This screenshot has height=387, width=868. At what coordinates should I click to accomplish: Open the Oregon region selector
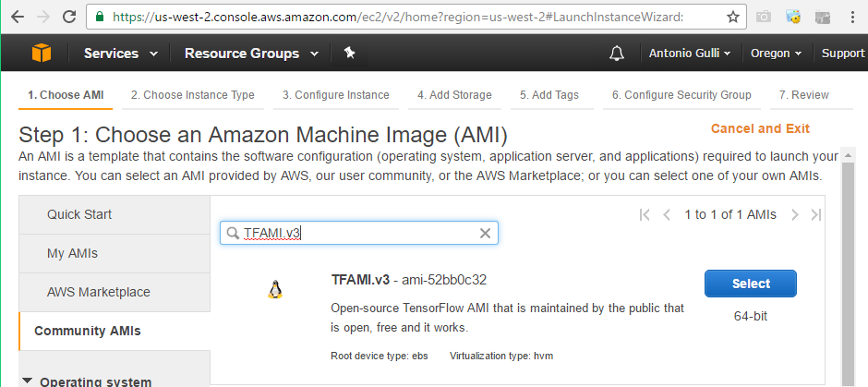(x=776, y=54)
